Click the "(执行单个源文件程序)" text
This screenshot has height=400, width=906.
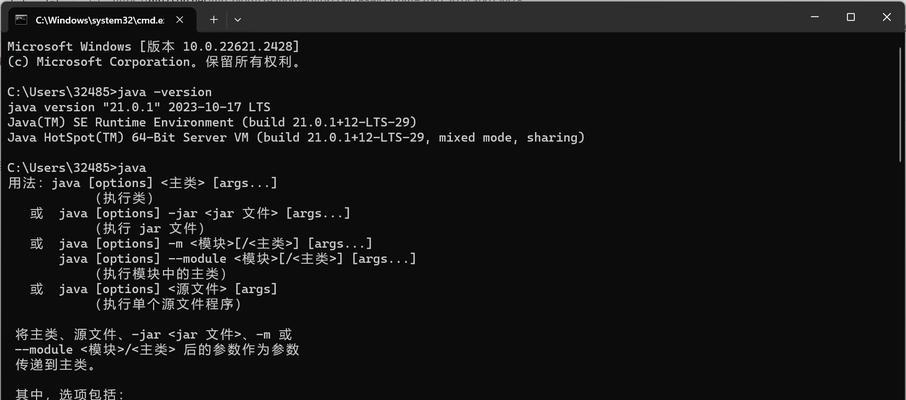168,304
